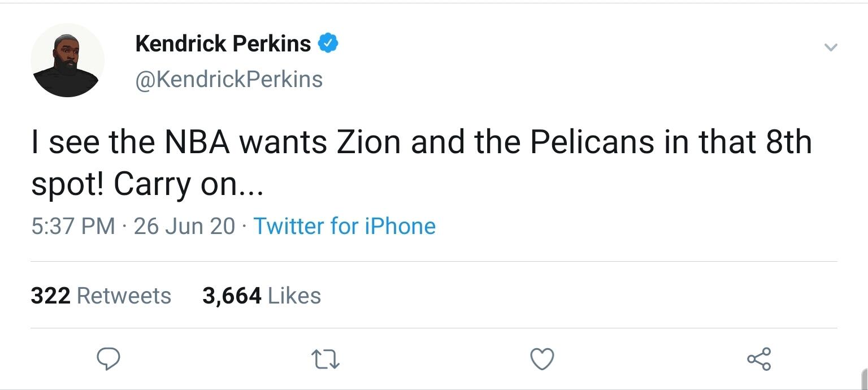Like the tweet with the heart icon
The height and width of the screenshot is (390, 868).
[x=542, y=359]
